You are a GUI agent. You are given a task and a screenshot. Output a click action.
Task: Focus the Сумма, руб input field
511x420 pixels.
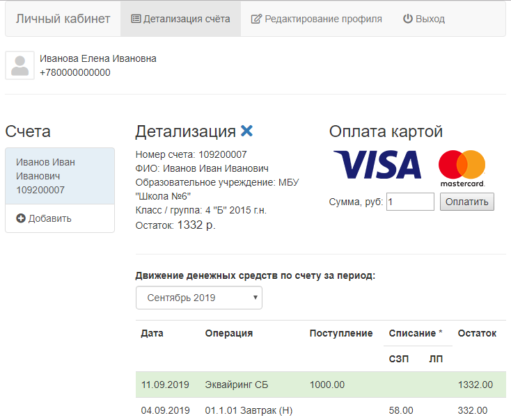(x=410, y=202)
